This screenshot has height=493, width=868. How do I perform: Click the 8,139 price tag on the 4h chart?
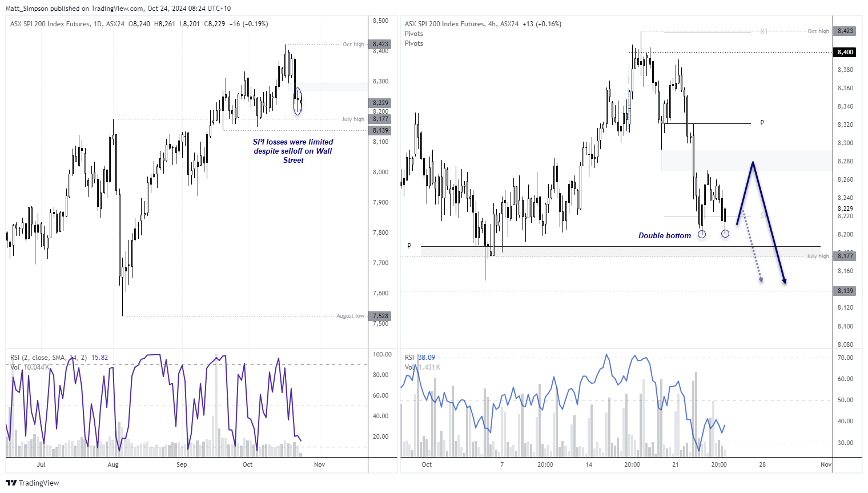[x=845, y=291]
